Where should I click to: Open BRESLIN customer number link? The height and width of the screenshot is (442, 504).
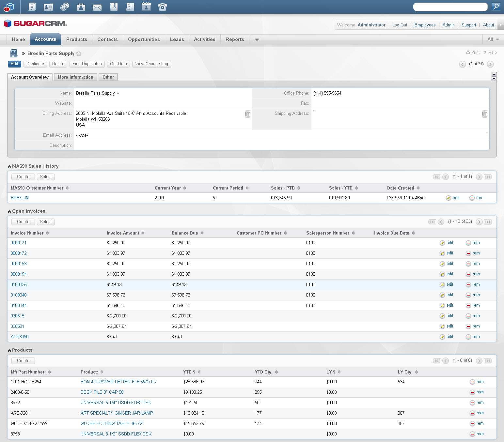20,198
